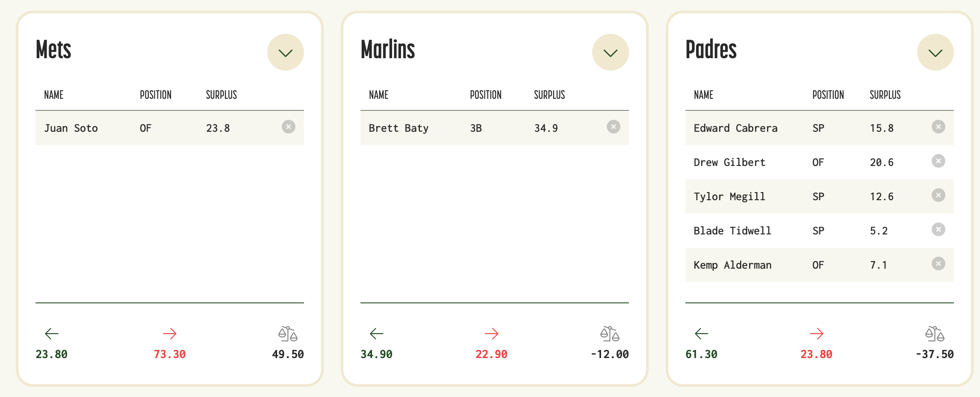The width and height of the screenshot is (980, 397).
Task: Click the Padres incoming green arrow
Action: point(702,334)
